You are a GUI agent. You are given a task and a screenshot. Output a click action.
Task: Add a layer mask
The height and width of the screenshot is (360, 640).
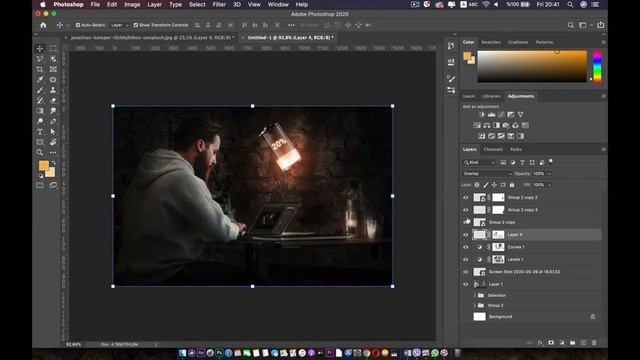tap(551, 343)
